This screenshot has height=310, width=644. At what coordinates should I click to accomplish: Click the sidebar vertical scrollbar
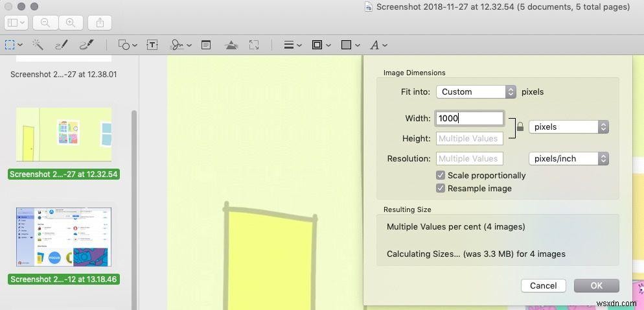coord(134,209)
